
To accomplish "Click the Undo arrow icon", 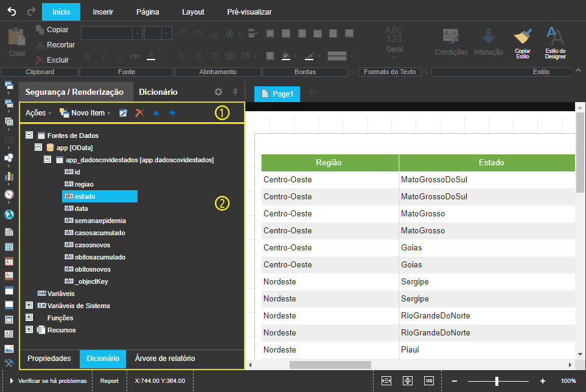I will [x=12, y=12].
